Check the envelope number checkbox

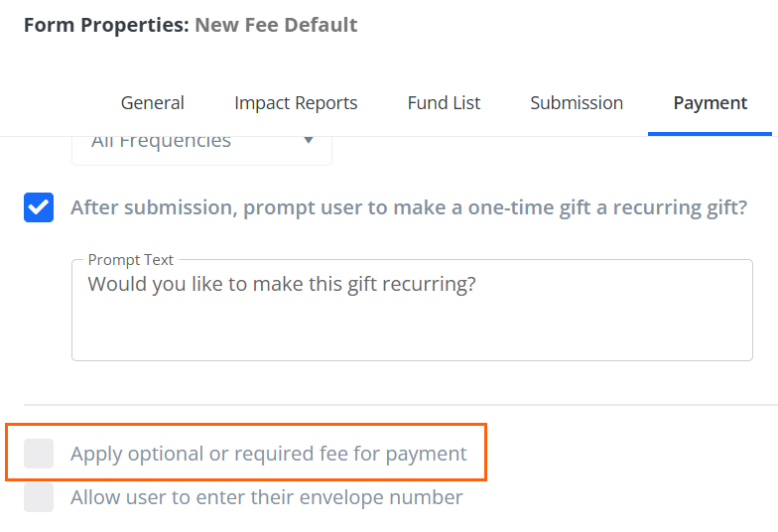pyautogui.click(x=39, y=497)
